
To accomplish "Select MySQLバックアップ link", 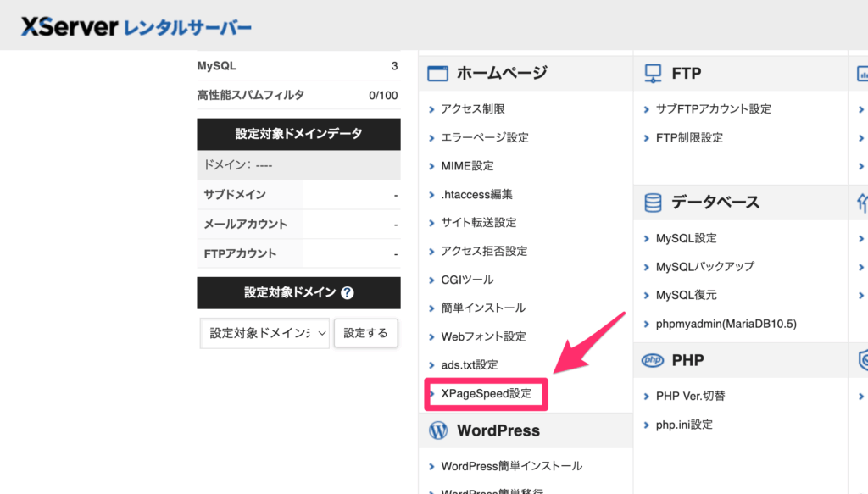I will click(x=704, y=267).
